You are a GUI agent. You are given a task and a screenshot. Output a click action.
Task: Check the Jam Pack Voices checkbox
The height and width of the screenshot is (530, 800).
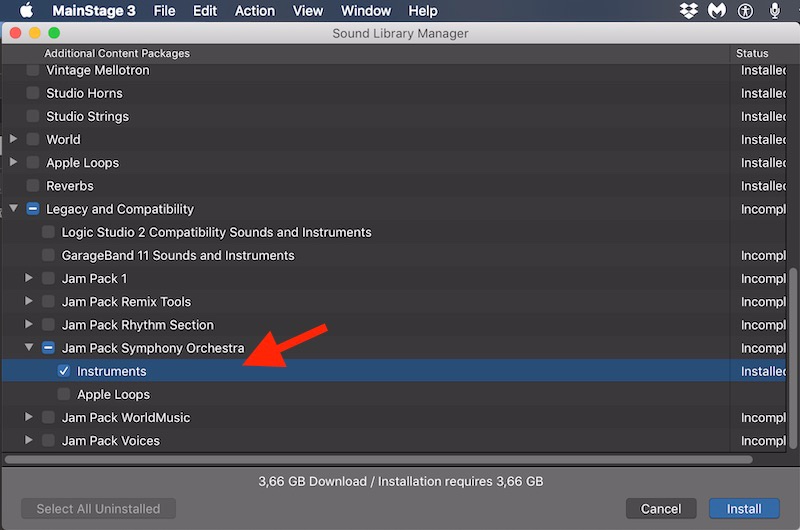(48, 440)
